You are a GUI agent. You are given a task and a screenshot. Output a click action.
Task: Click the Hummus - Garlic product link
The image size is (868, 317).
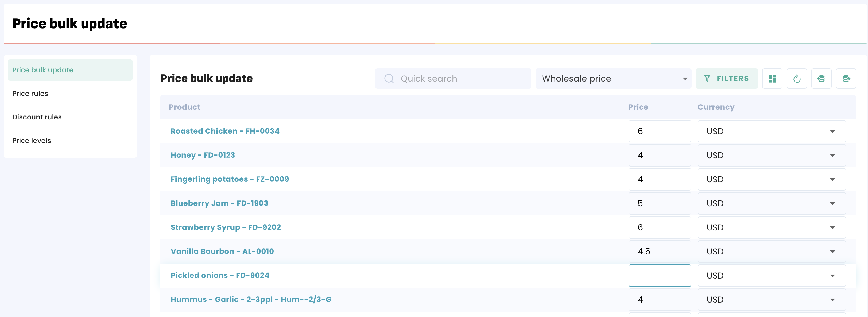251,299
